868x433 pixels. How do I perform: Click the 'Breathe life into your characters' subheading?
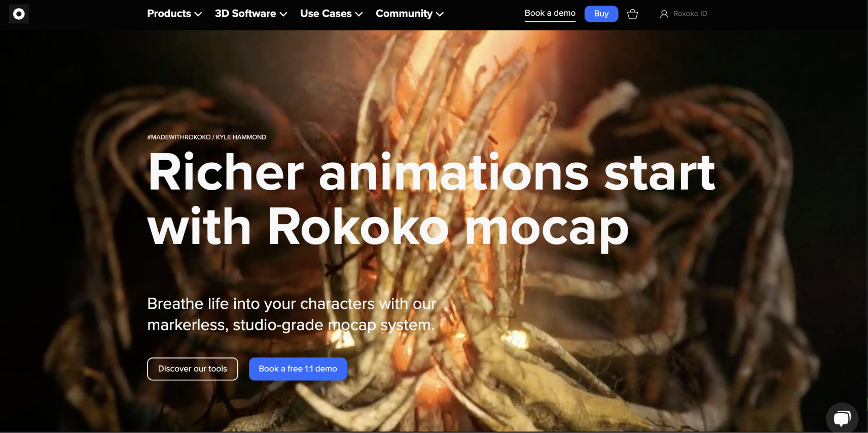(x=292, y=314)
